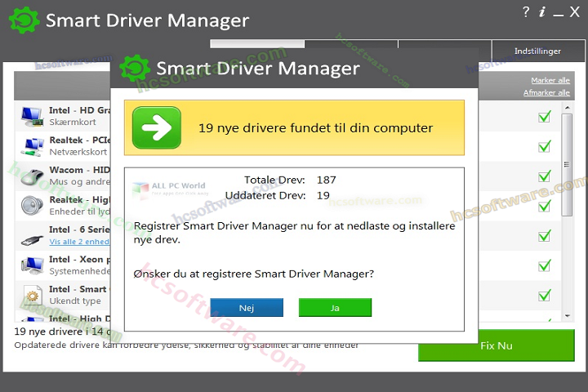The width and height of the screenshot is (588, 392).
Task: Select the Skærmkort row text
Action: click(x=73, y=122)
